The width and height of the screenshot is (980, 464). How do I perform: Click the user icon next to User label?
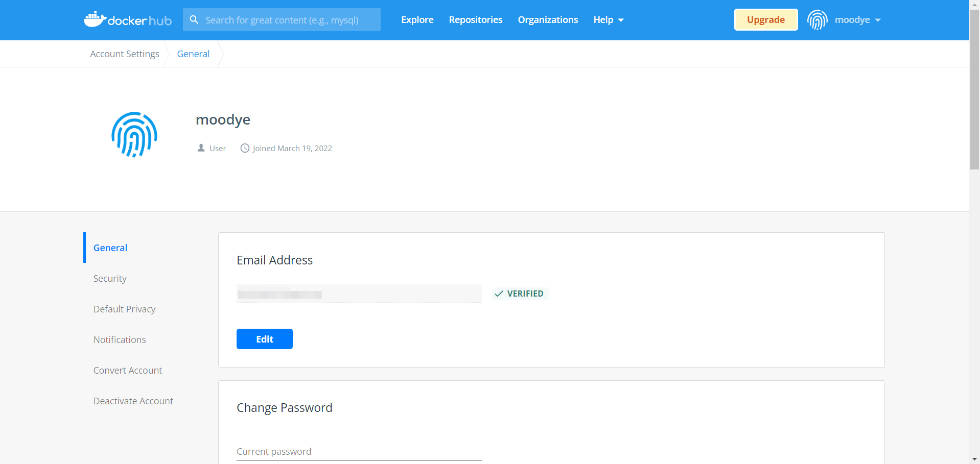pyautogui.click(x=201, y=148)
